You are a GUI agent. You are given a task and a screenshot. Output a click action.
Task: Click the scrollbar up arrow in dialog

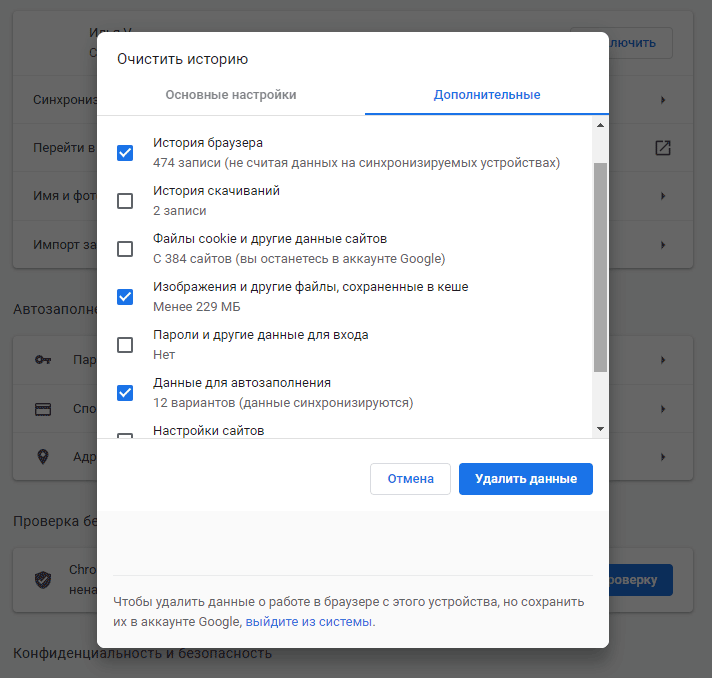pos(600,125)
